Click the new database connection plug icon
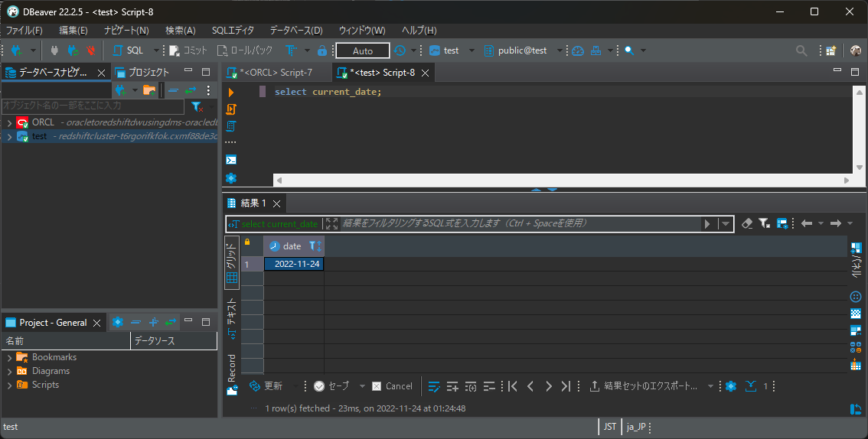The height and width of the screenshot is (439, 868). [x=16, y=50]
